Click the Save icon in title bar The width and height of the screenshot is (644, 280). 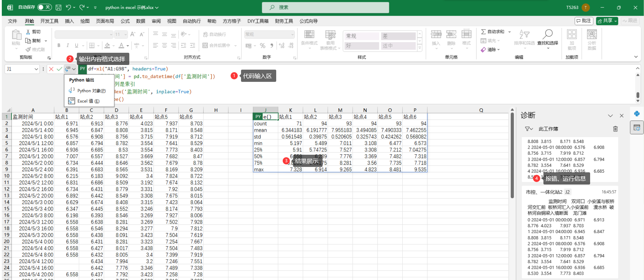click(58, 7)
